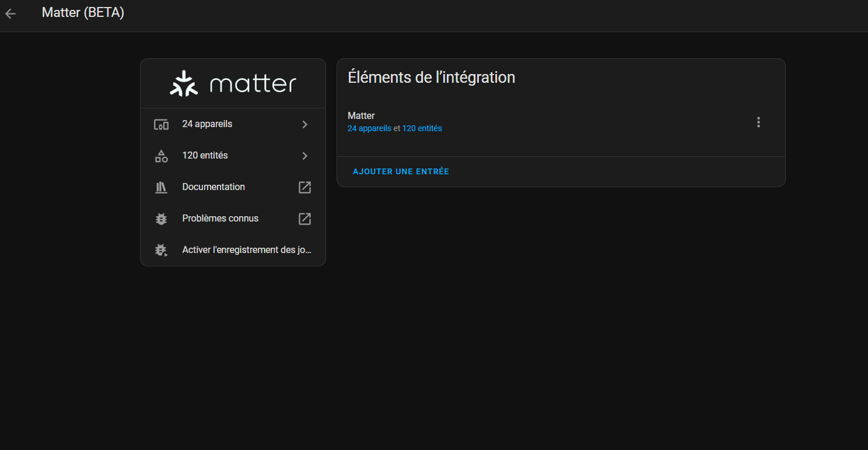
Task: Click the shapes icon beside 120 entités
Action: coord(161,156)
